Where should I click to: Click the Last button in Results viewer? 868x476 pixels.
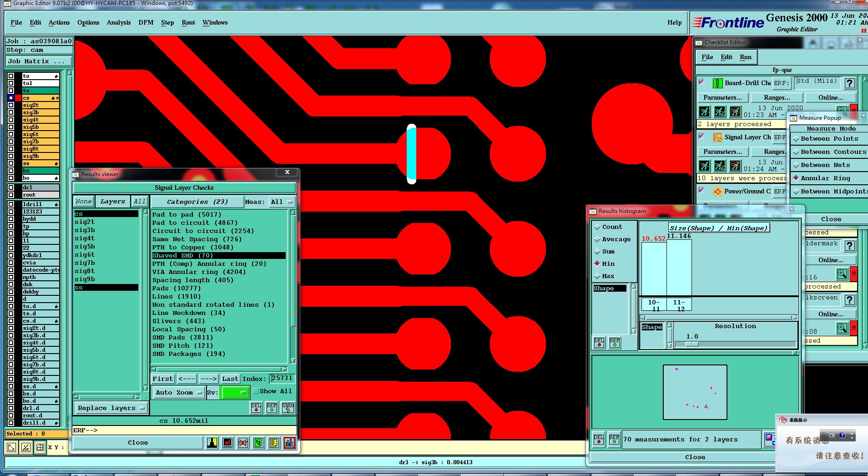pos(230,379)
